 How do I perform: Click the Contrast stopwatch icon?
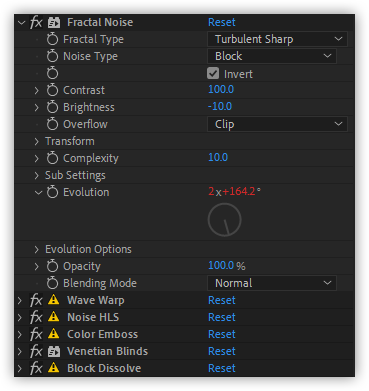pyautogui.click(x=52, y=90)
